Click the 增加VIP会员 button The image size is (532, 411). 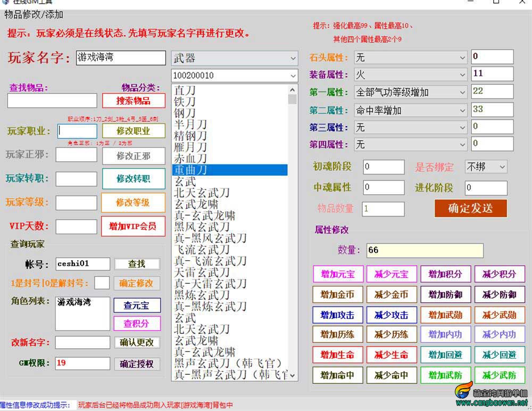133,226
